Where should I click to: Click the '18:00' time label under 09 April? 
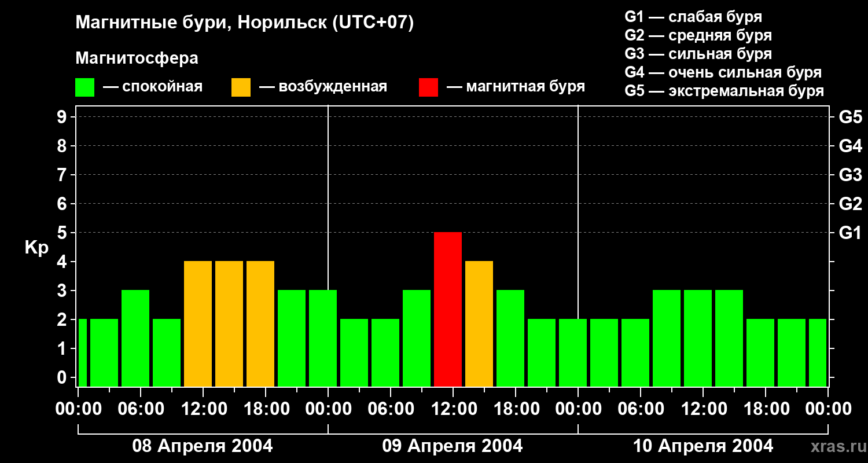tap(516, 409)
